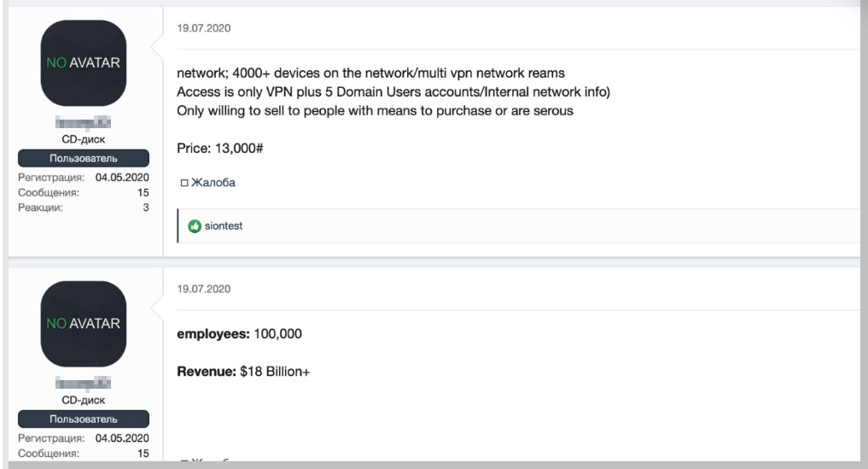Click the blurred username under the first avatar
This screenshot has height=469, width=868.
84,124
